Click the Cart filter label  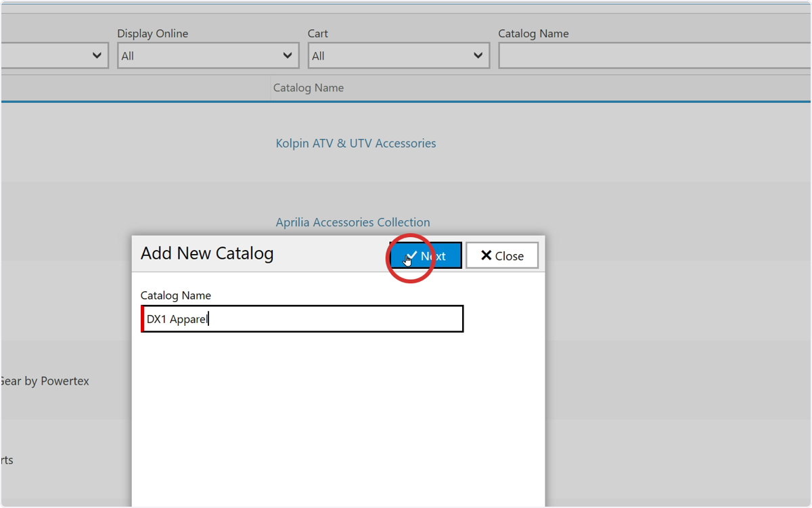pos(318,34)
